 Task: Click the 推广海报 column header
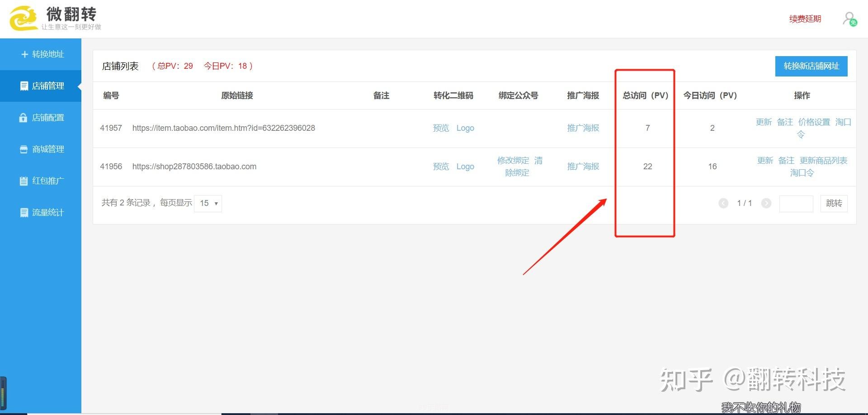coord(583,95)
